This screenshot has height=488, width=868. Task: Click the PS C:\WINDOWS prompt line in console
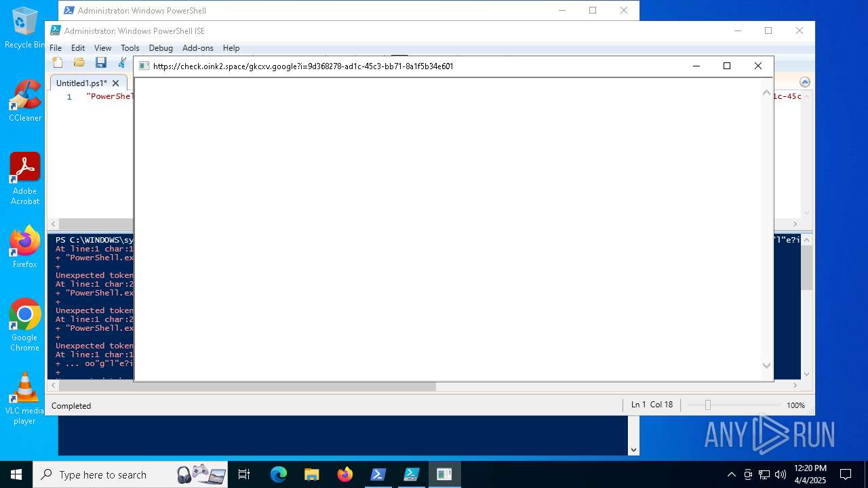94,240
